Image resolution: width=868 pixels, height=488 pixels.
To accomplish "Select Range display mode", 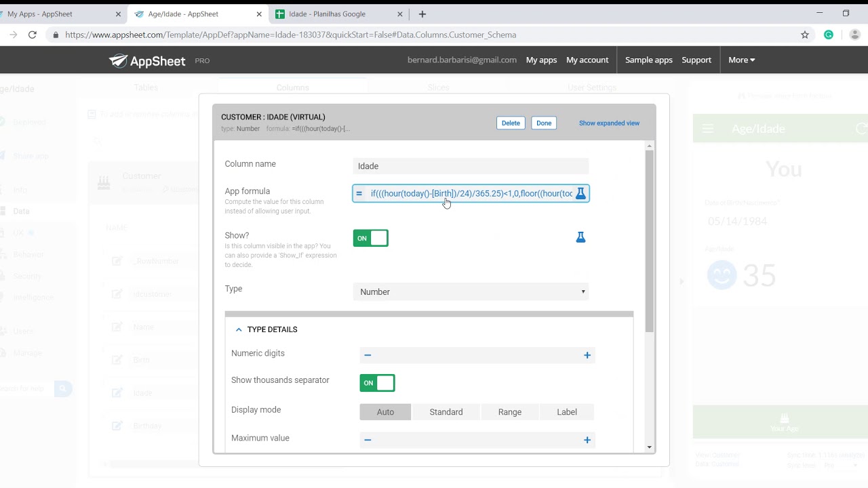I will click(x=510, y=412).
